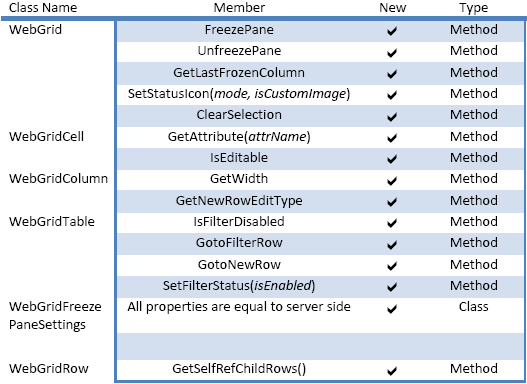527x384 pixels.
Task: Select the GetNewRowEditType member cell
Action: (239, 201)
